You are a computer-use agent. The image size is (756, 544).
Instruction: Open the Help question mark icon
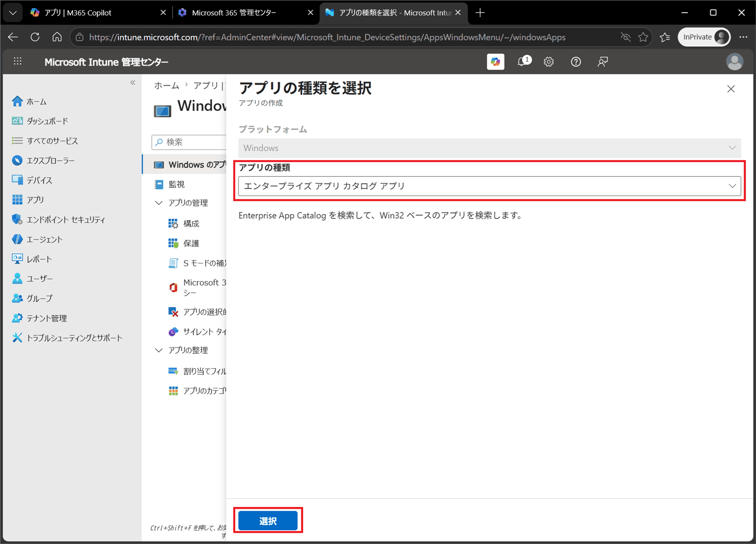pyautogui.click(x=576, y=61)
